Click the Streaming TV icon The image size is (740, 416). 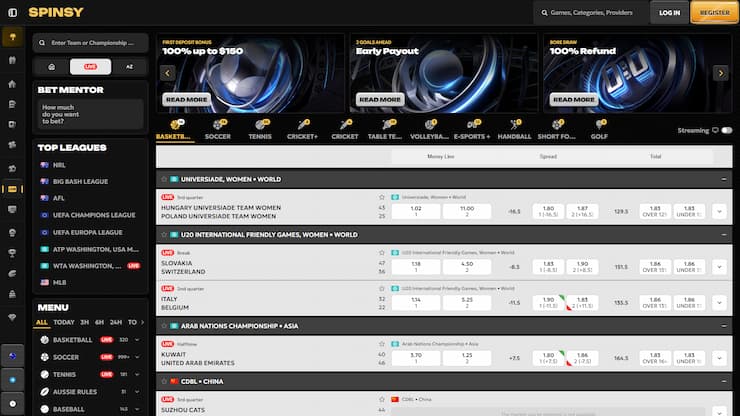(715, 130)
